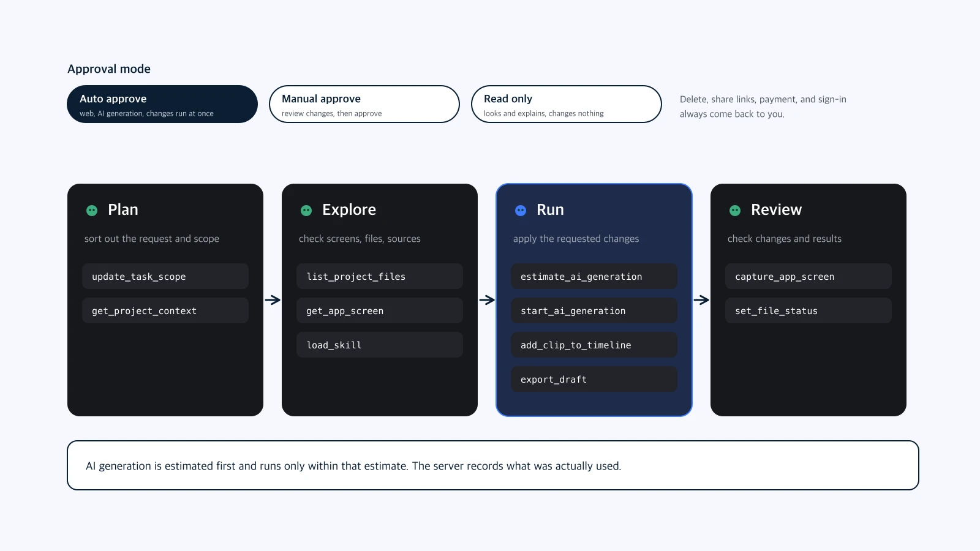980x551 pixels.
Task: Click 'check changes and results' text
Action: [785, 239]
